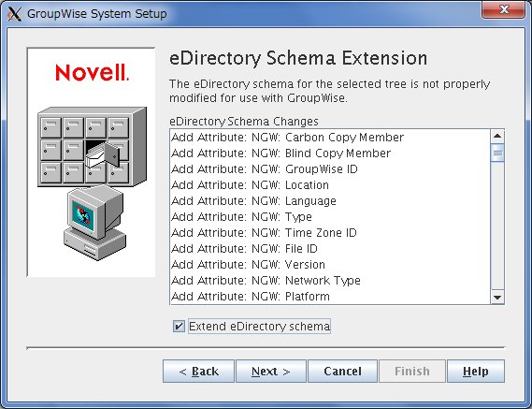Click the 'Extend eDirectory schema' label text
The image size is (532, 409).
pyautogui.click(x=259, y=327)
